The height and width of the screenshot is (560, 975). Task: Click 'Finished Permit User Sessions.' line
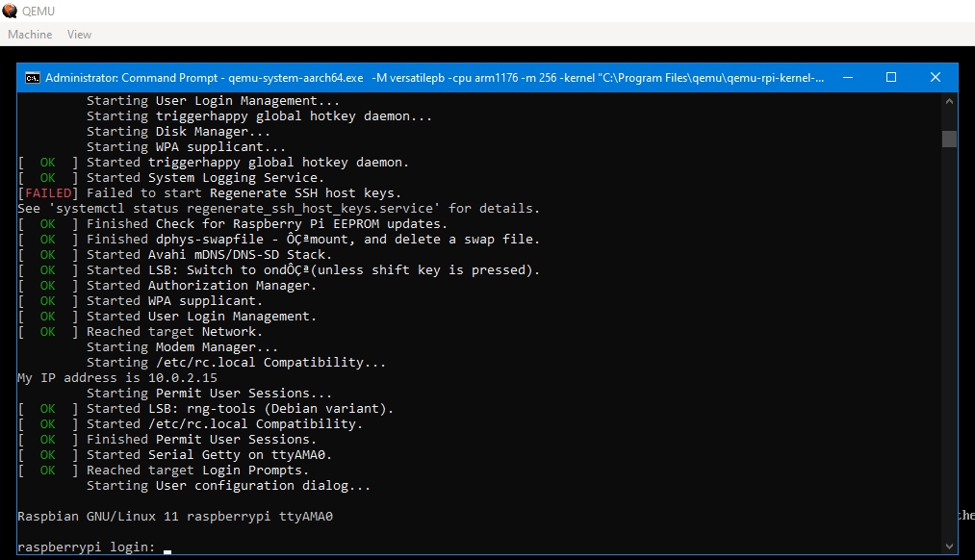click(201, 440)
